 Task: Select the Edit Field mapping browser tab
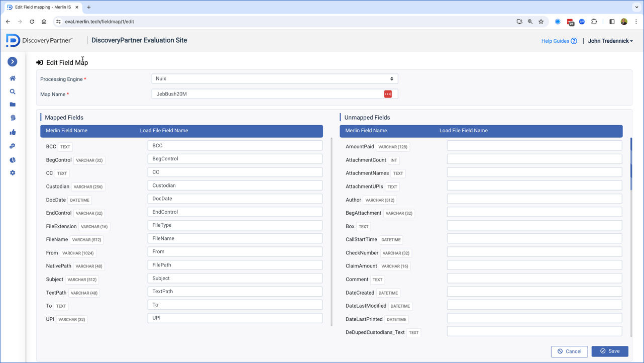[43, 8]
